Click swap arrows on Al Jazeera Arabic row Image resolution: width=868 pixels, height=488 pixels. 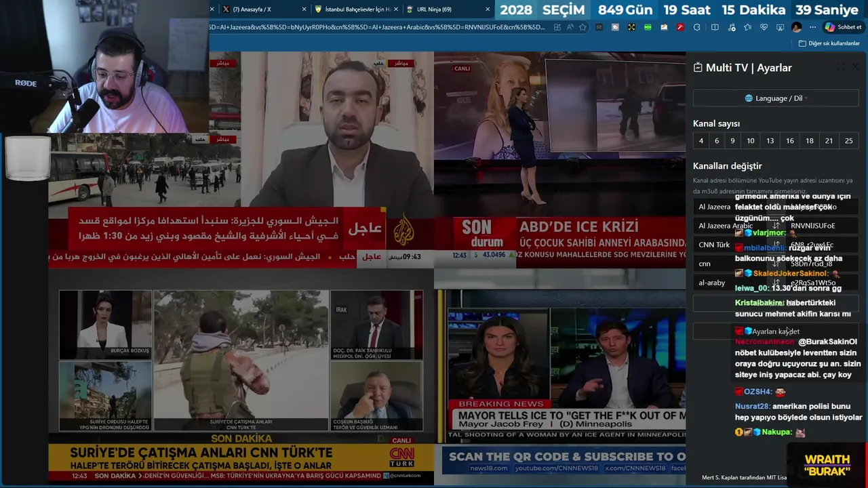(x=776, y=226)
